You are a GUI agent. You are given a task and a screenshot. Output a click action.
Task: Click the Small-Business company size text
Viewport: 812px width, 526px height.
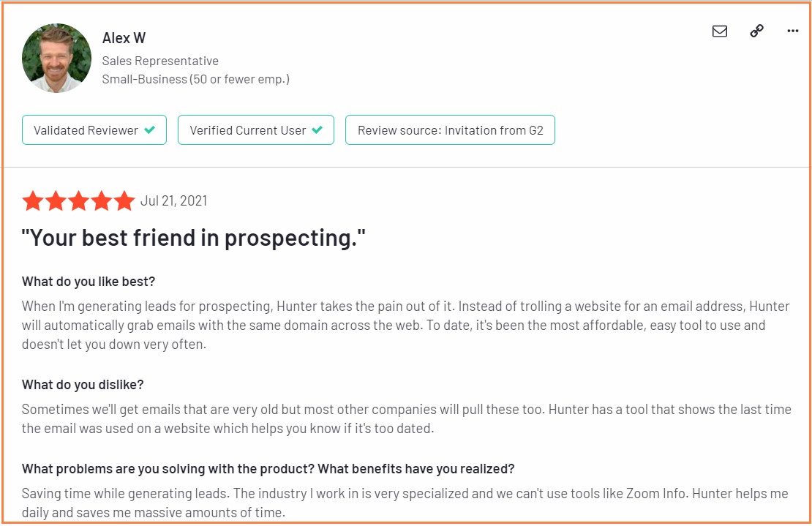[x=196, y=79]
